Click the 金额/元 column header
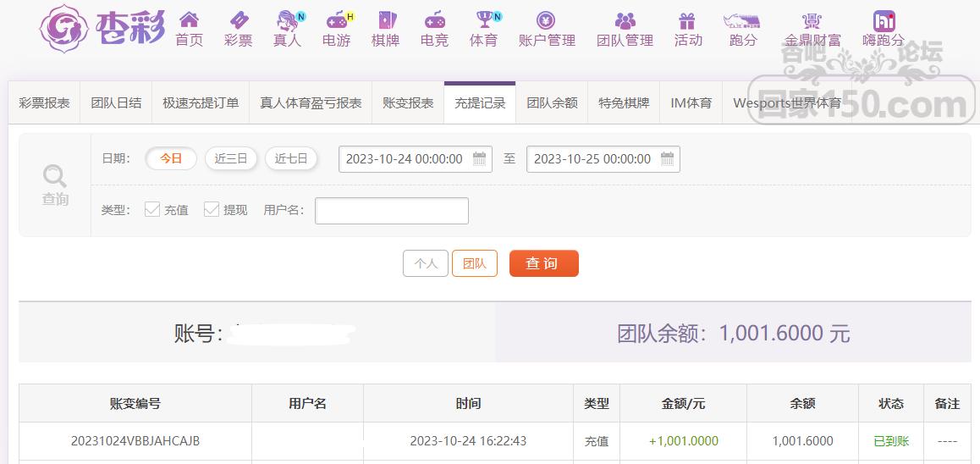 click(683, 403)
